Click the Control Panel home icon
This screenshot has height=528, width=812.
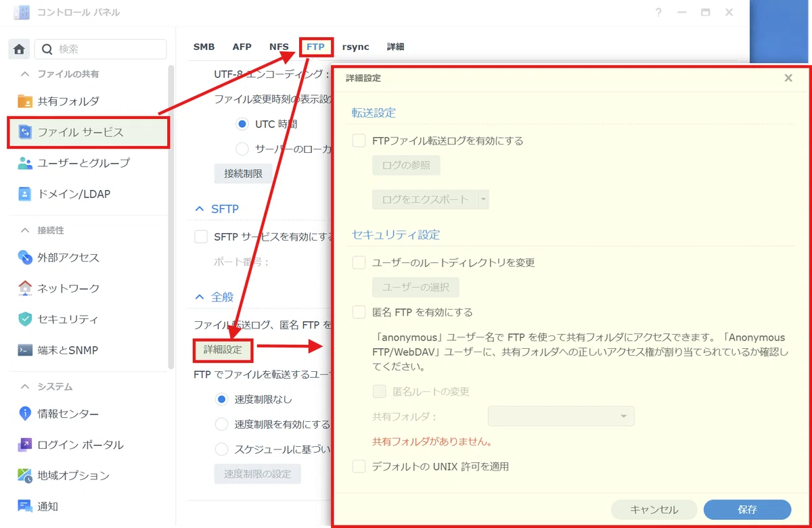point(19,49)
